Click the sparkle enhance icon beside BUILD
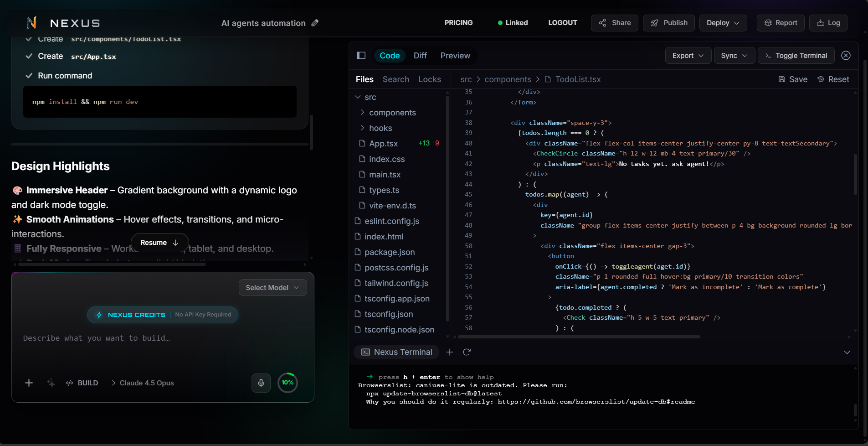This screenshot has width=868, height=446. (x=51, y=383)
